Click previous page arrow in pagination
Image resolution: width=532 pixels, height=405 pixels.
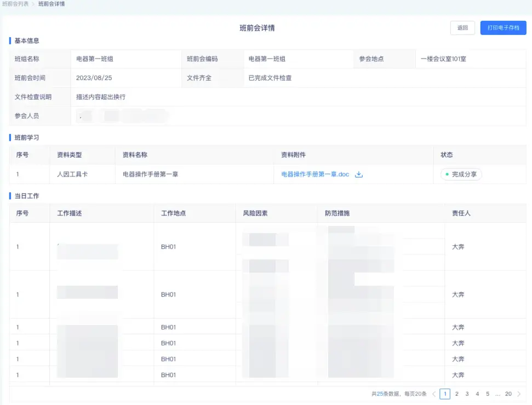[x=434, y=394]
